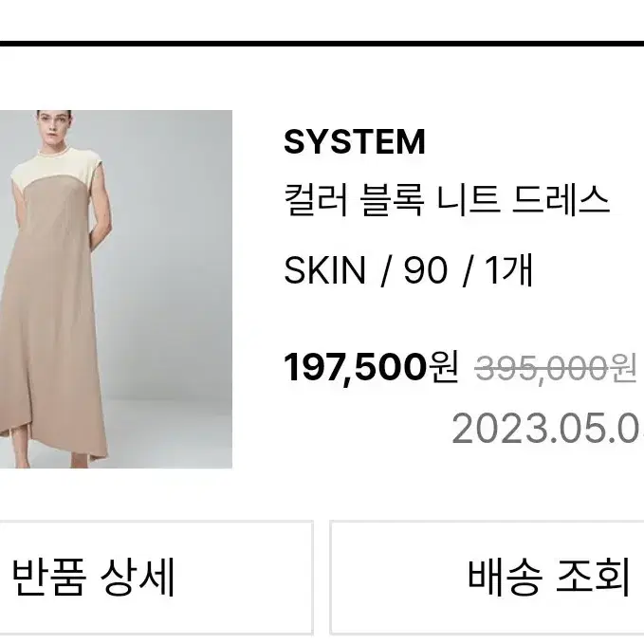Click the 1개 quantity text
The height and width of the screenshot is (644, 644).
[x=509, y=270]
